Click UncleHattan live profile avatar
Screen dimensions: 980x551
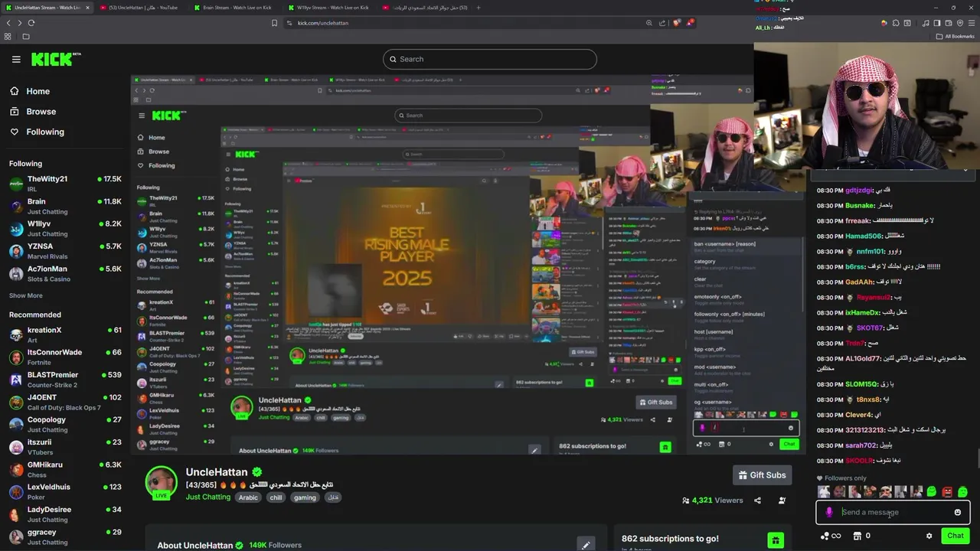162,483
